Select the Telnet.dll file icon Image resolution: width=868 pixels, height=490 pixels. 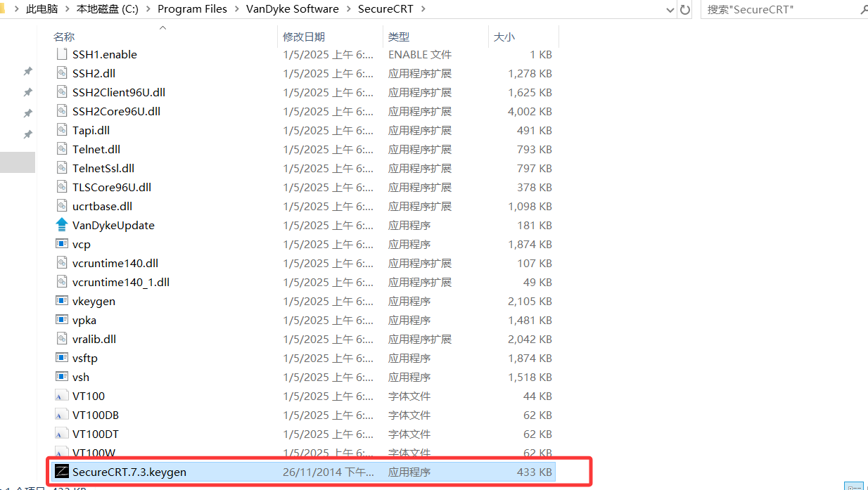(x=62, y=149)
